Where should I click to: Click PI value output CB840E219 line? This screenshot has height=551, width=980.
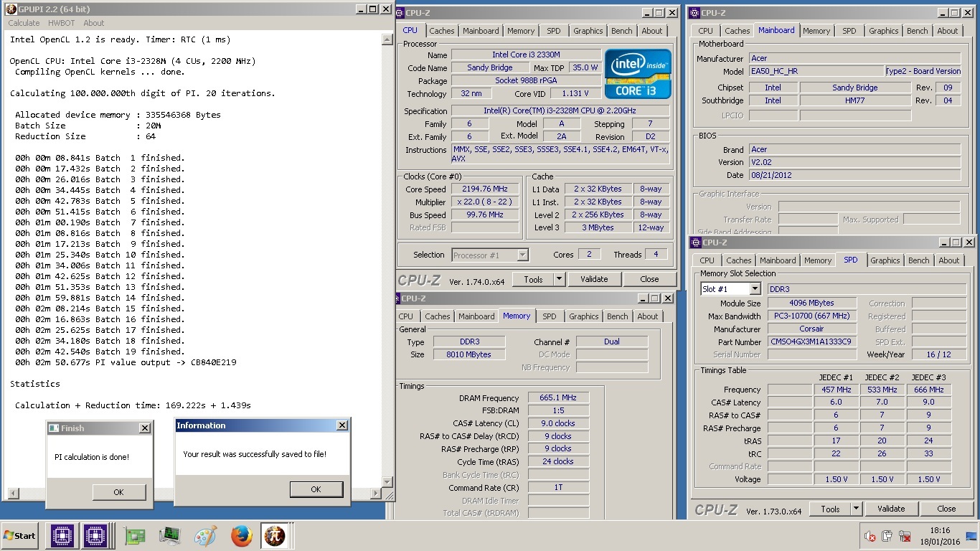pyautogui.click(x=126, y=362)
